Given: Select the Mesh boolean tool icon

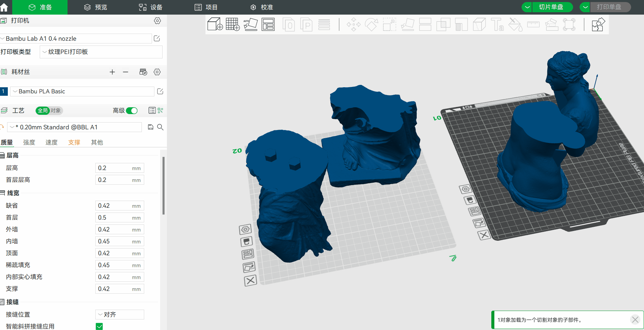Looking at the screenshot, I should [x=443, y=24].
